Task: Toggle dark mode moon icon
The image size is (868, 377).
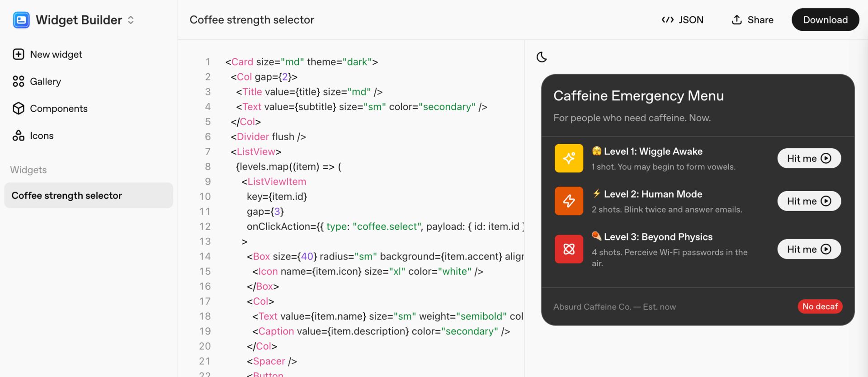Action: click(x=542, y=57)
